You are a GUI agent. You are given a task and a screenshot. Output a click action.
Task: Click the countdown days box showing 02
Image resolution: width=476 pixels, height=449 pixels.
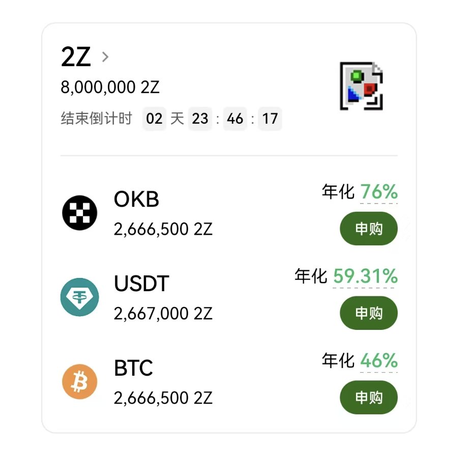154,119
